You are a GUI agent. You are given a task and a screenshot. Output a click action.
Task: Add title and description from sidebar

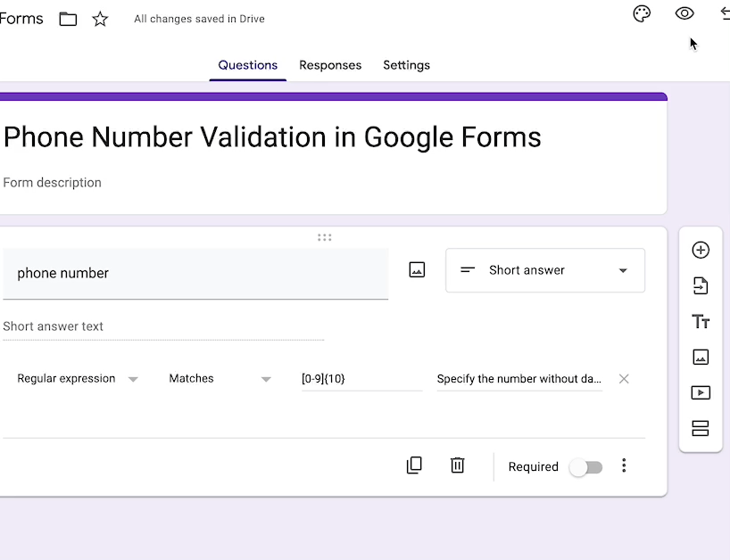701,321
